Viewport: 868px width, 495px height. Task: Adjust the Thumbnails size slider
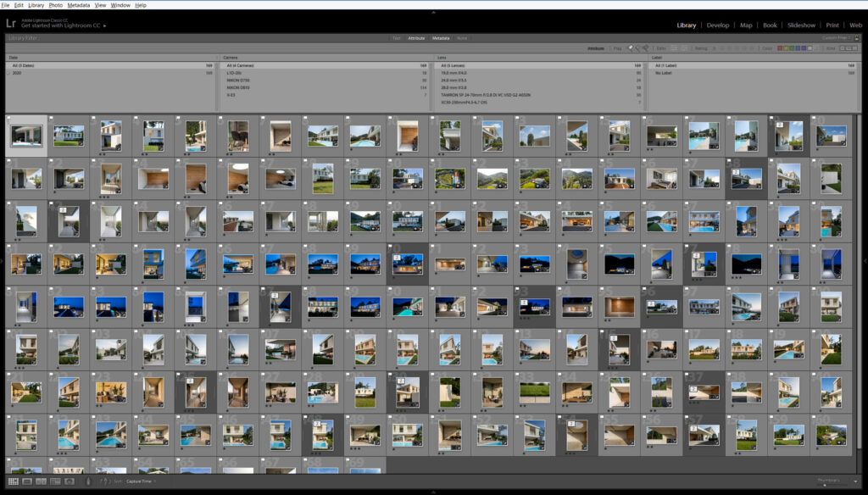[824, 485]
